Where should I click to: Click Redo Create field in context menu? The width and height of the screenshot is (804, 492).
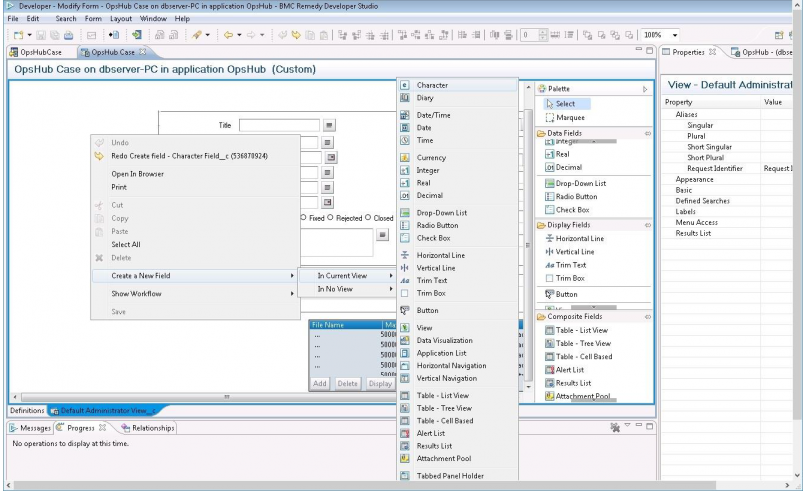tap(188, 156)
